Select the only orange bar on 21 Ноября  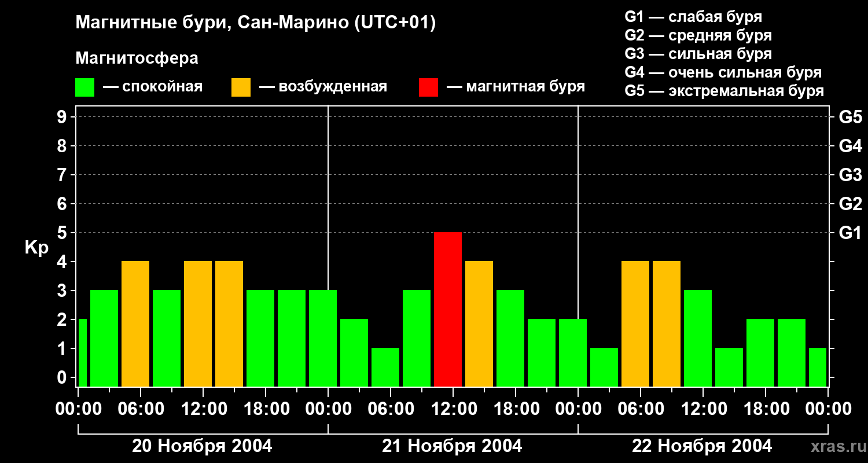pyautogui.click(x=479, y=324)
